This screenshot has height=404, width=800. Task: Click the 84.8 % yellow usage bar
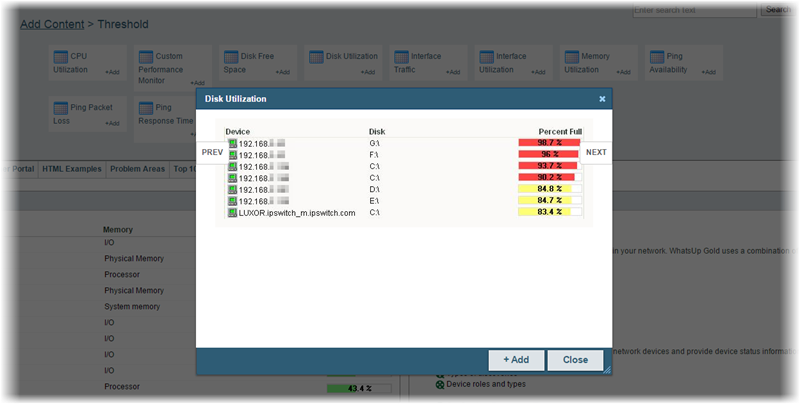click(549, 189)
